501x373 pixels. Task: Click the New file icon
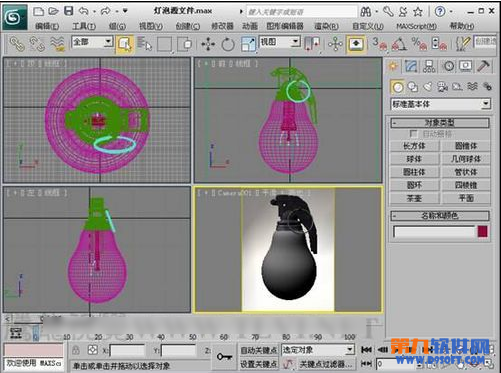click(39, 11)
